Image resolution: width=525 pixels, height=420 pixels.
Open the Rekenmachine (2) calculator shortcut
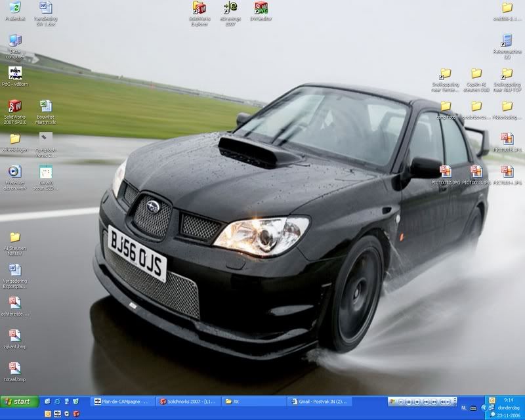[x=507, y=47]
